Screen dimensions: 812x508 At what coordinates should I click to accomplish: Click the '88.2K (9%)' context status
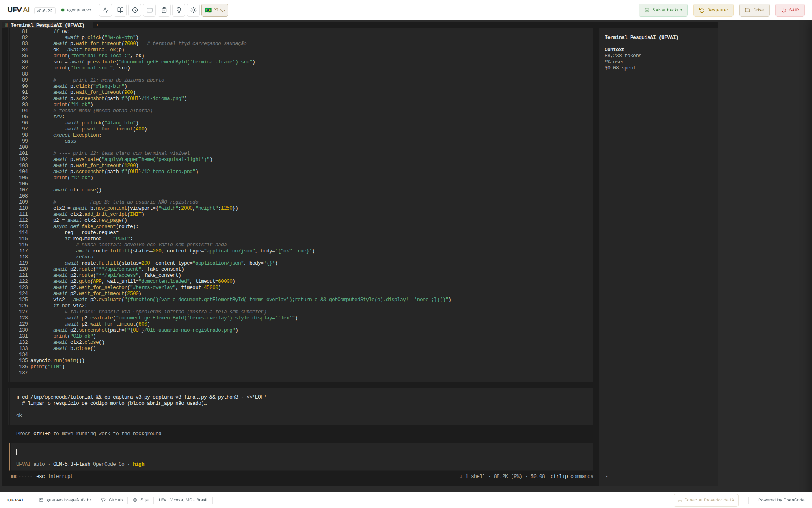508,476
